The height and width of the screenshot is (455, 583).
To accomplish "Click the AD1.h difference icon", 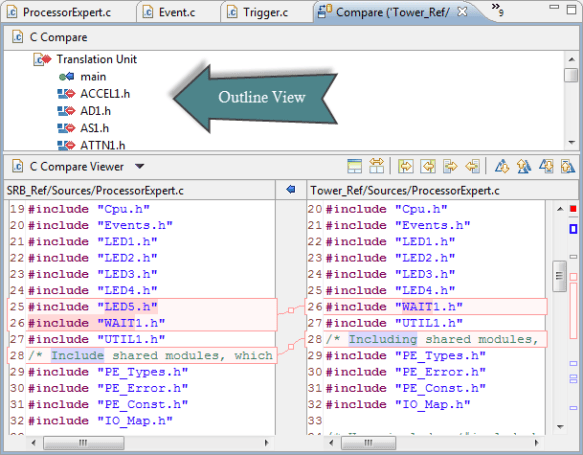I will (x=67, y=111).
